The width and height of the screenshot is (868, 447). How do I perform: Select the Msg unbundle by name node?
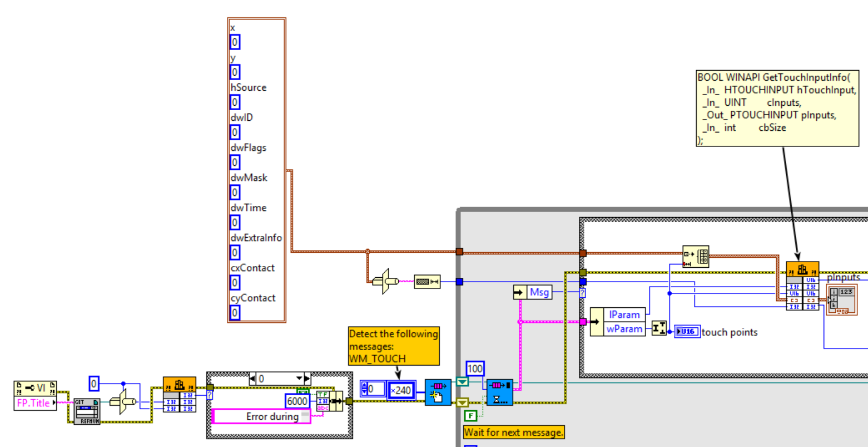point(533,292)
